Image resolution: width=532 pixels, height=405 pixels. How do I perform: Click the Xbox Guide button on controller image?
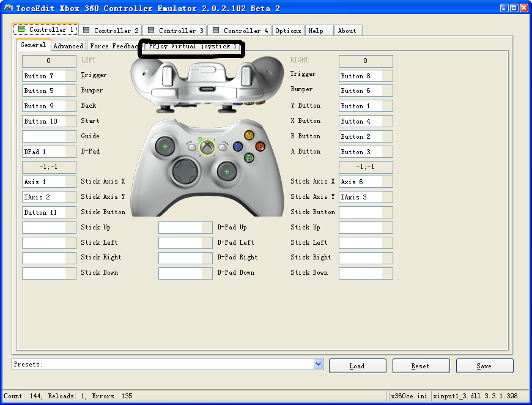click(208, 147)
